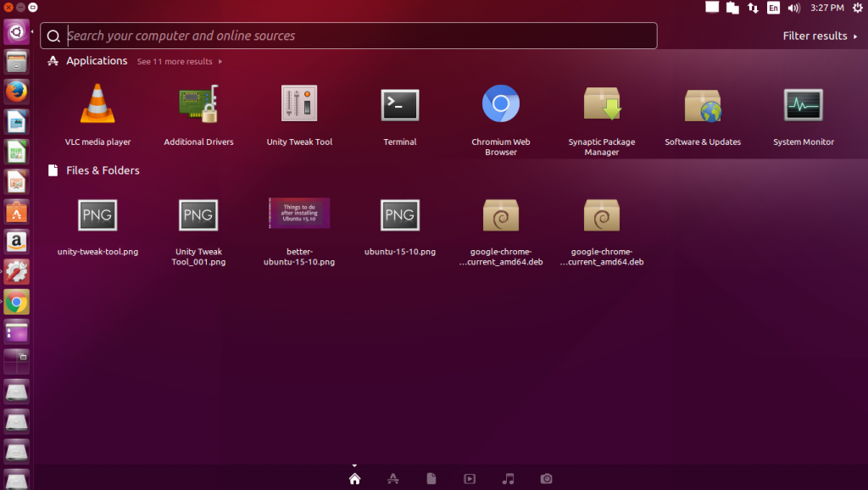Return to the Home lens

354,478
